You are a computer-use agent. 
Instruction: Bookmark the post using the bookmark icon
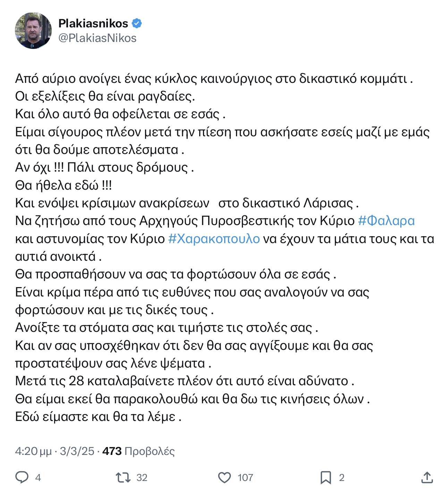pyautogui.click(x=326, y=477)
